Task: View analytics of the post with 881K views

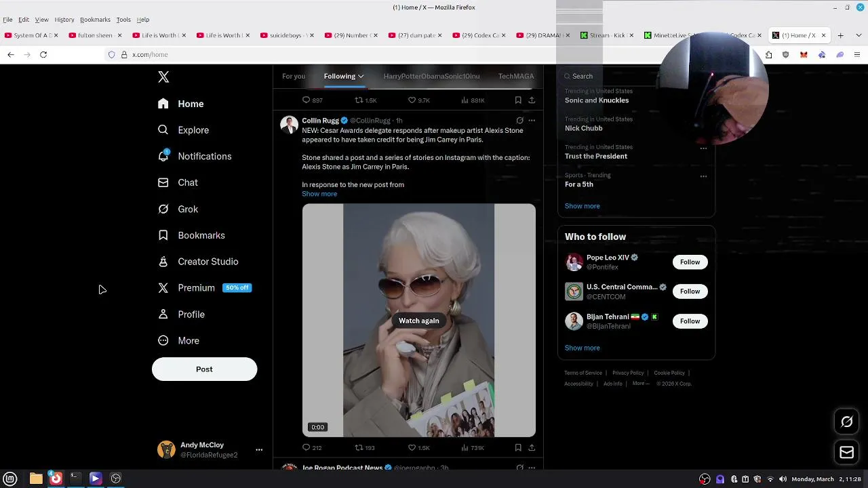Action: pyautogui.click(x=472, y=100)
